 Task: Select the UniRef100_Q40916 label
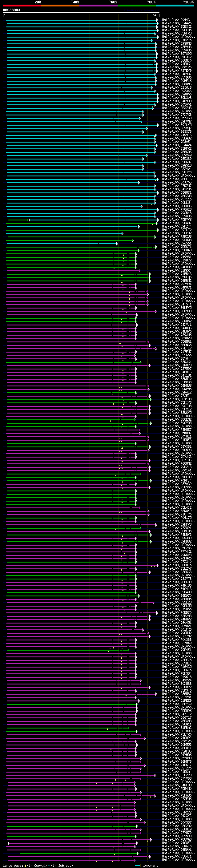[x=177, y=135]
